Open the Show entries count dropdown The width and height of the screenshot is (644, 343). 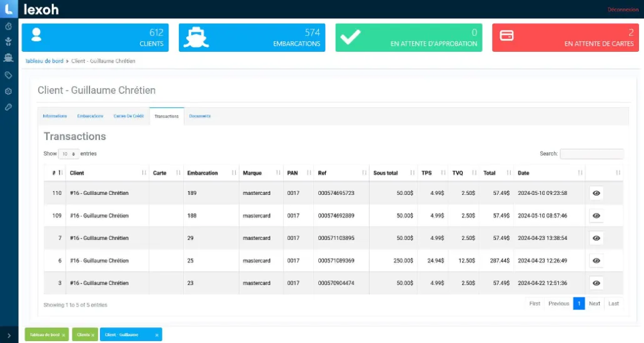pos(68,154)
